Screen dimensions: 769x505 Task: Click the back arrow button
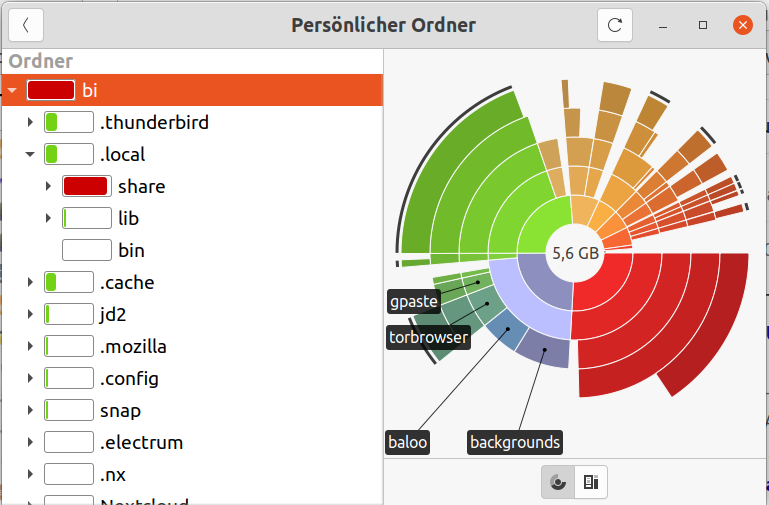click(25, 25)
